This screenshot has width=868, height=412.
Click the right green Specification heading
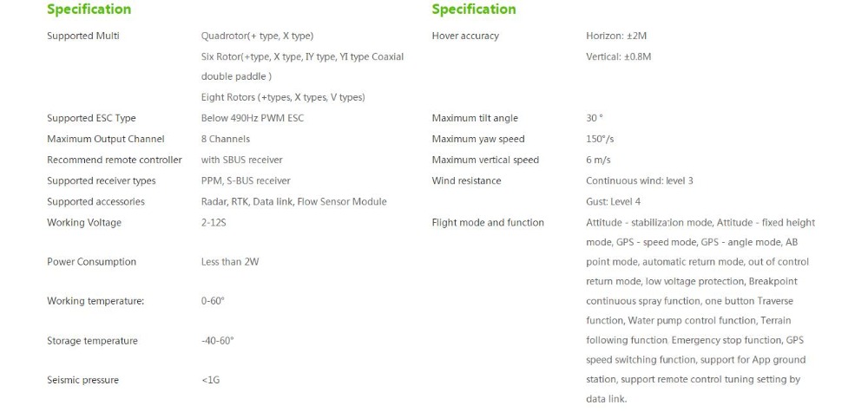tap(474, 10)
